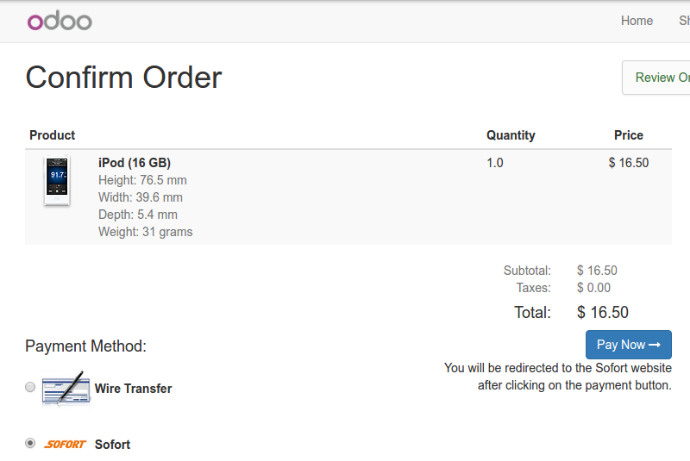Click the Sofort redirect notice text
Image resolution: width=690 pixels, height=461 pixels.
tap(558, 377)
